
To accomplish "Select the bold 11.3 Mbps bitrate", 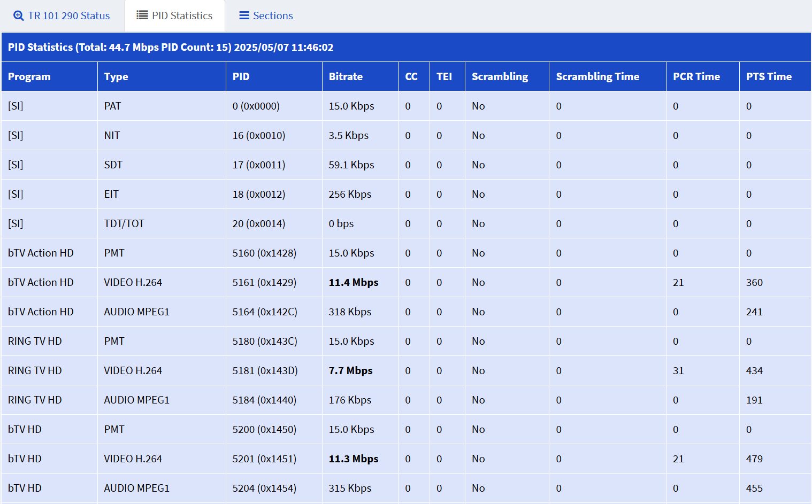I will 354,459.
